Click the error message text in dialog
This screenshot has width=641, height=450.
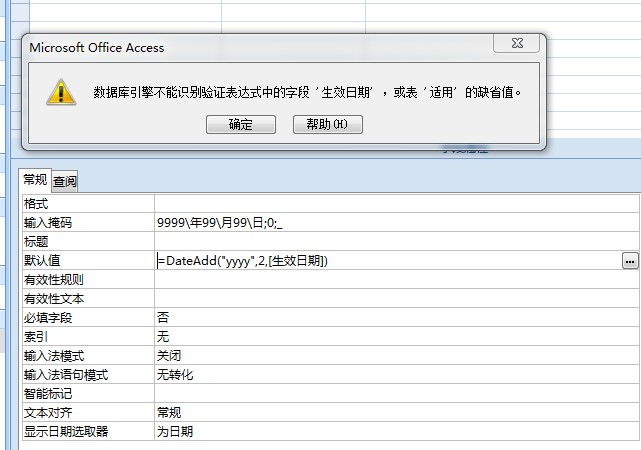pos(307,92)
